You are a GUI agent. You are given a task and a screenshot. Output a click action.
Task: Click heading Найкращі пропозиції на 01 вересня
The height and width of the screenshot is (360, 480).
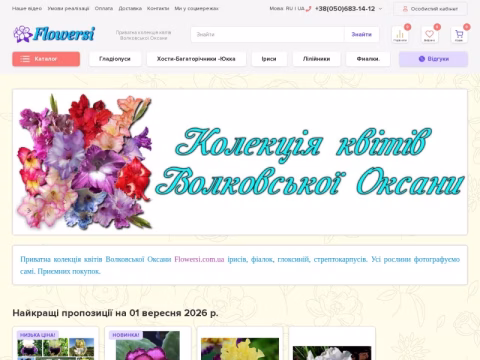pos(115,313)
